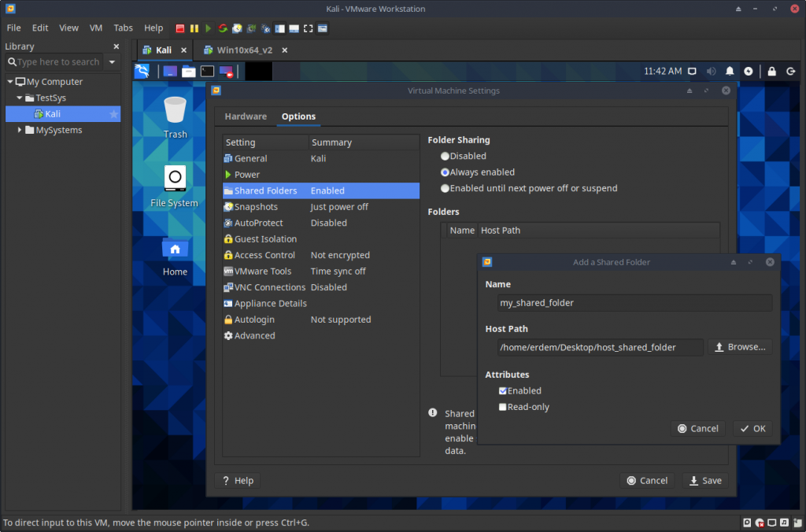806x532 pixels.
Task: Open the Home folder desktop icon
Action: pyautogui.click(x=175, y=257)
